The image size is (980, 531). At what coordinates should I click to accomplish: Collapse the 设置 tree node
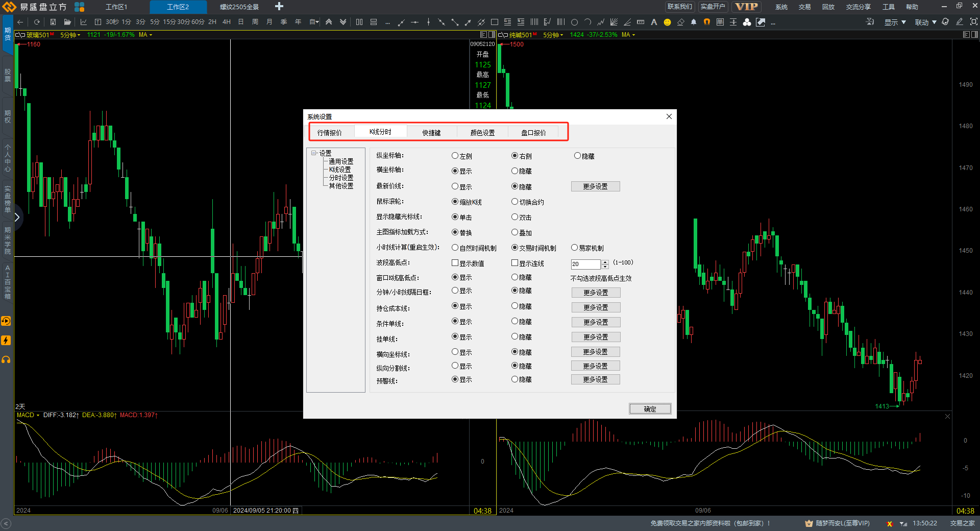[313, 153]
